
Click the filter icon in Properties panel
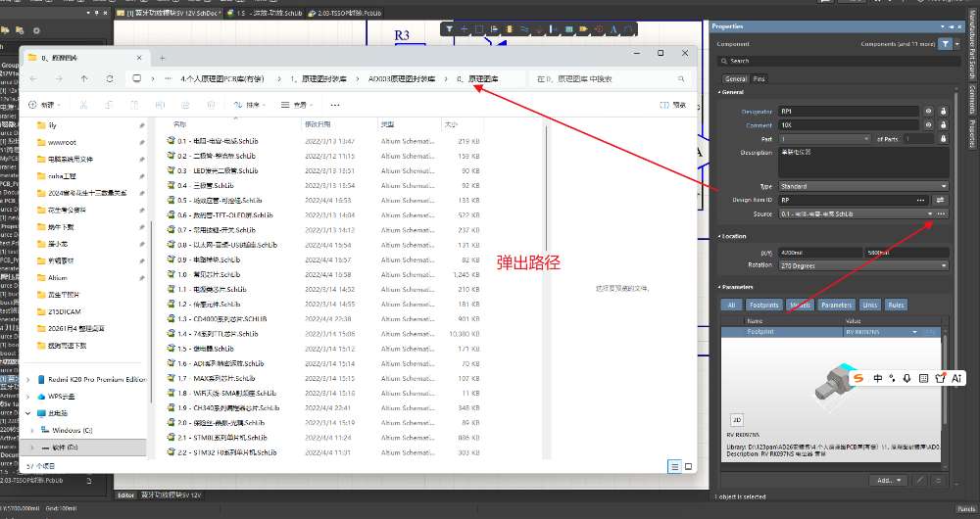[x=945, y=44]
